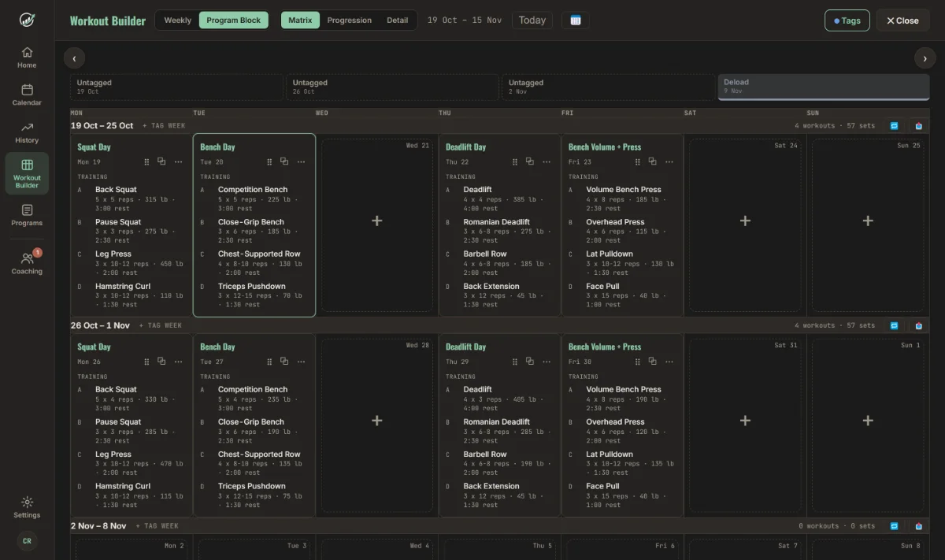
Task: Click drag handle on Thu 22 Deadlift Day
Action: [515, 161]
